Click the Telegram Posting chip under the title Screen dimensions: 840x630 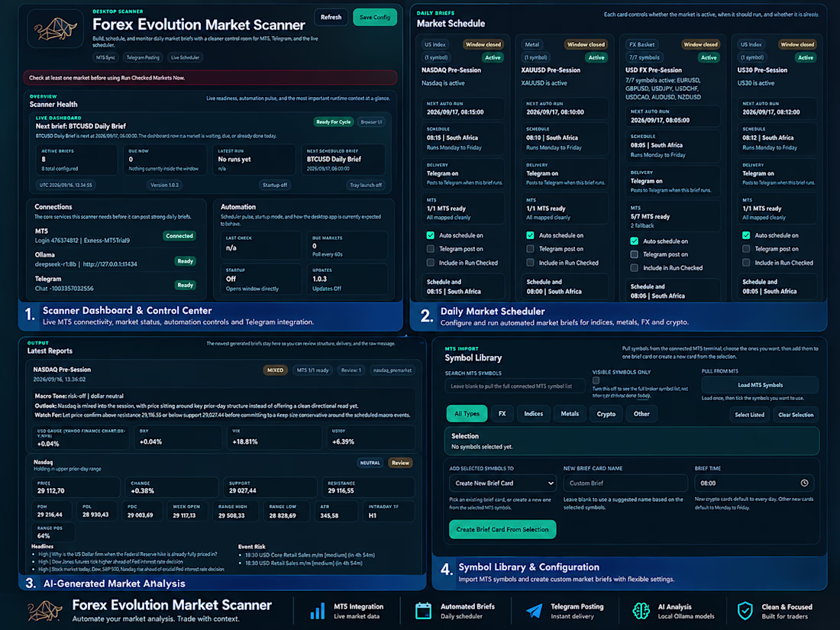pos(143,57)
